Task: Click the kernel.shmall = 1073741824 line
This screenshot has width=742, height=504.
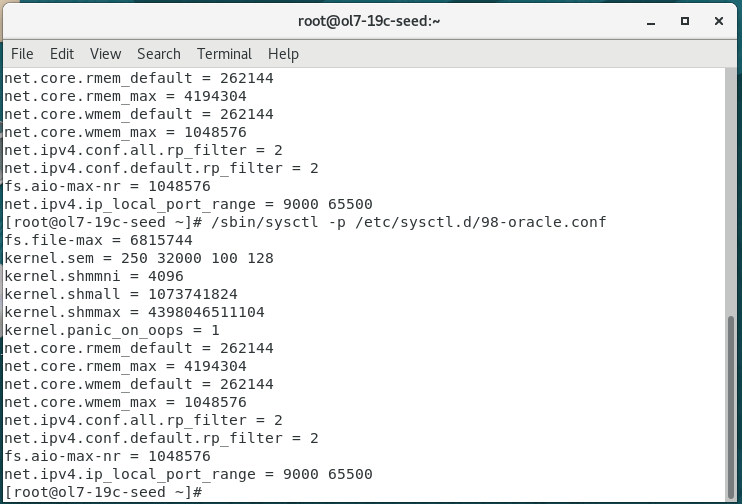Action: tap(122, 294)
